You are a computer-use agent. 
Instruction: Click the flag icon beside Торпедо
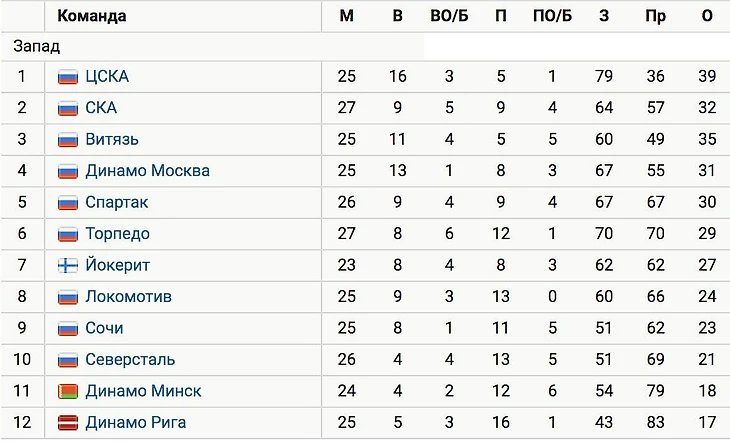pos(68,234)
